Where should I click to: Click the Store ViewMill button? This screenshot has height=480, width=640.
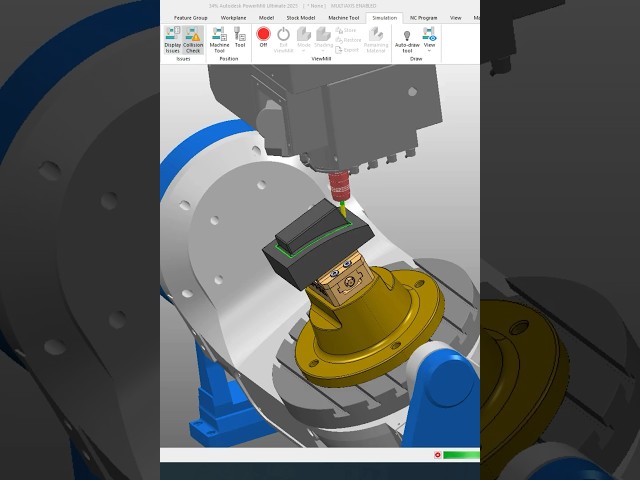(346, 30)
